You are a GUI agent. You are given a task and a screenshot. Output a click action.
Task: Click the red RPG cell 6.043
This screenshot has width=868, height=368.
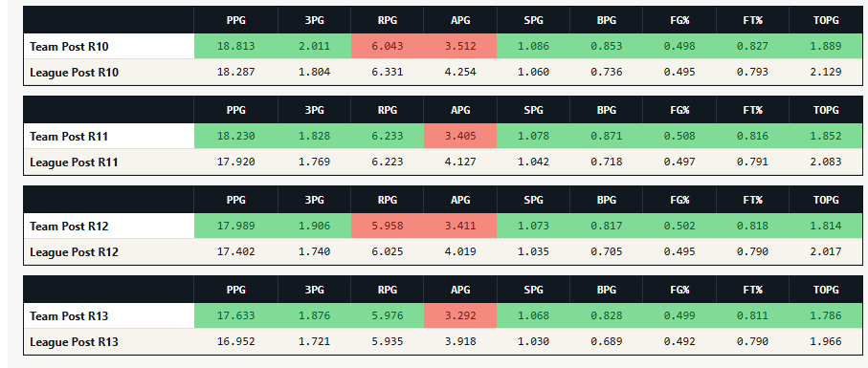388,47
